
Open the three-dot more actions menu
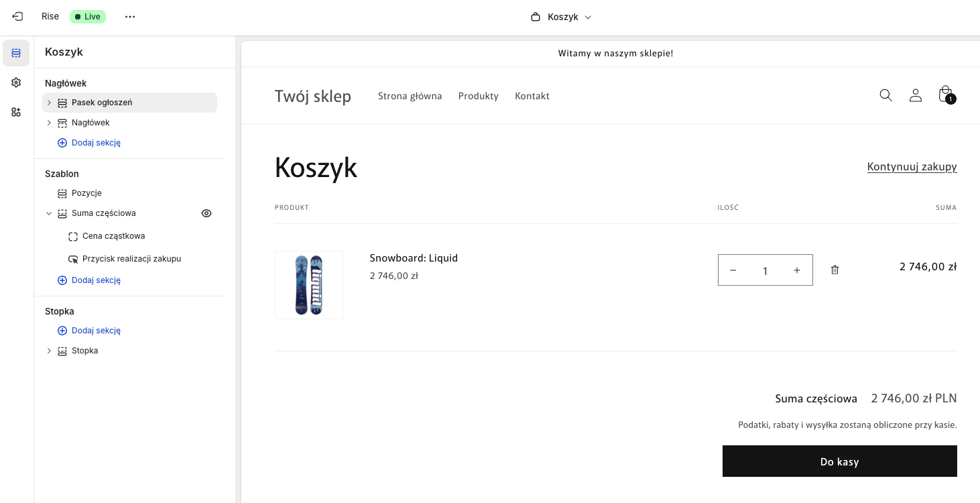click(130, 17)
